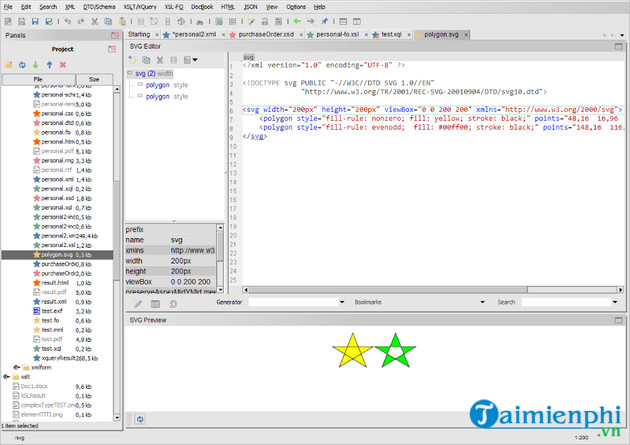Switch to the purchaseOrder.xsd tab
This screenshot has height=445, width=630.
pos(267,34)
